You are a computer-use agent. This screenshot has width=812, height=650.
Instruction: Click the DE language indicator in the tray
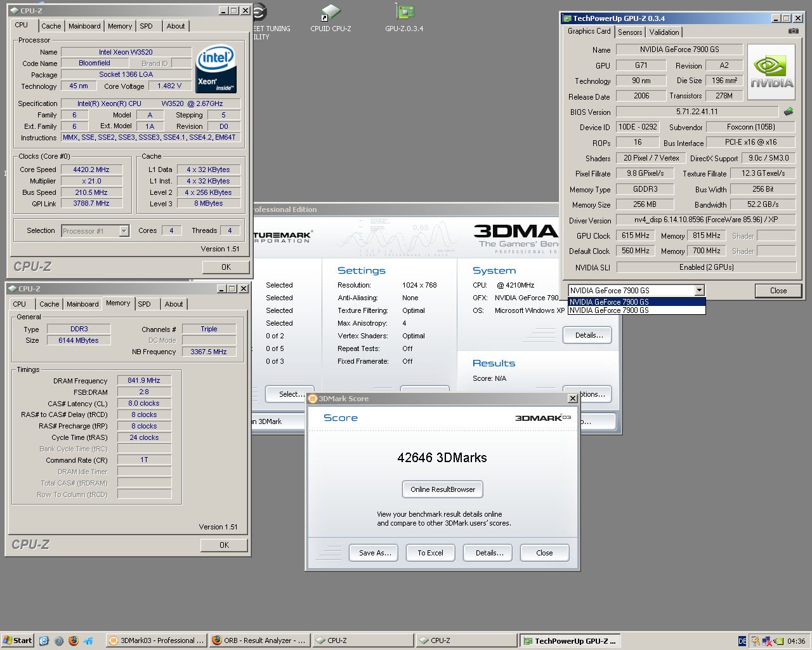click(x=743, y=641)
